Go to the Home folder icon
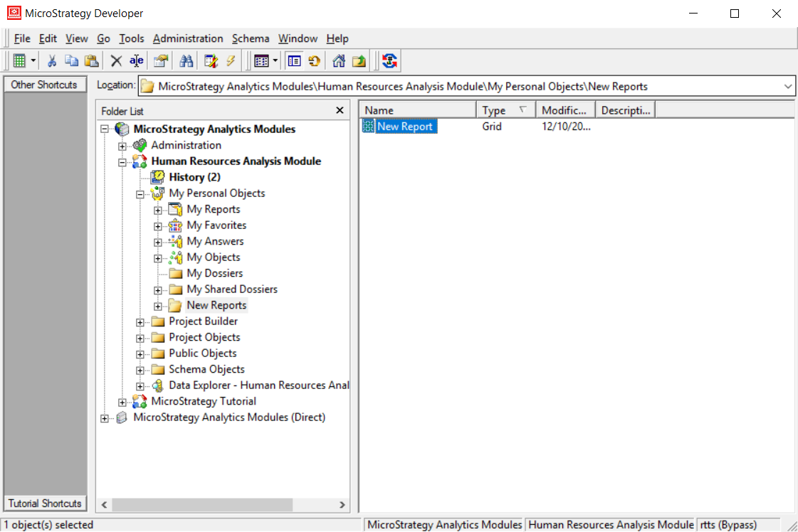 [x=339, y=61]
